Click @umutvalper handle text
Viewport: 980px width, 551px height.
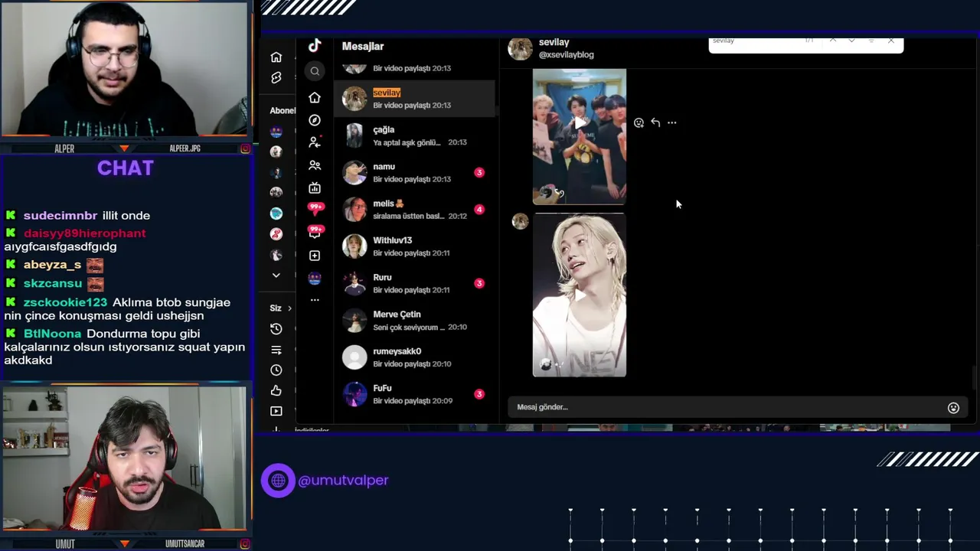pos(343,481)
